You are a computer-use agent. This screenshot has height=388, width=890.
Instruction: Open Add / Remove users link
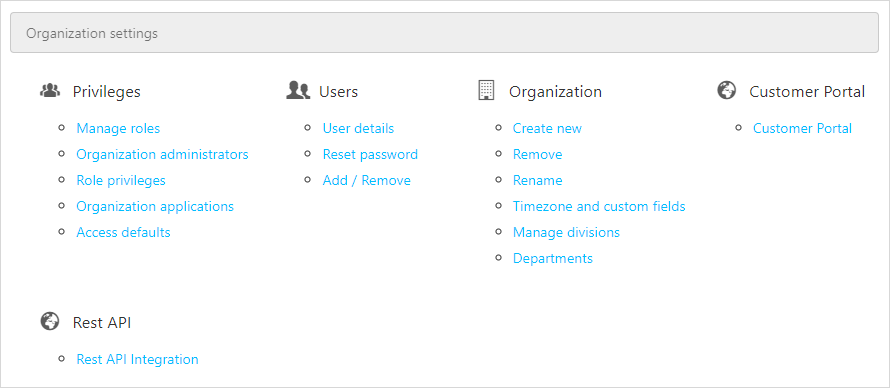[367, 180]
